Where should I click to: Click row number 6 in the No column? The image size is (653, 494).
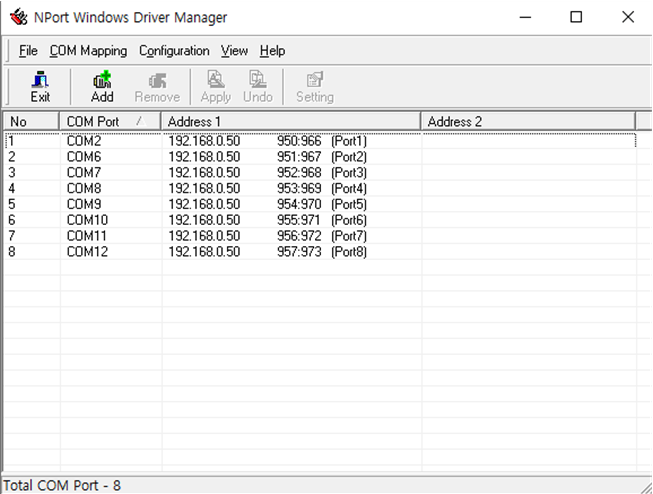tap(12, 220)
